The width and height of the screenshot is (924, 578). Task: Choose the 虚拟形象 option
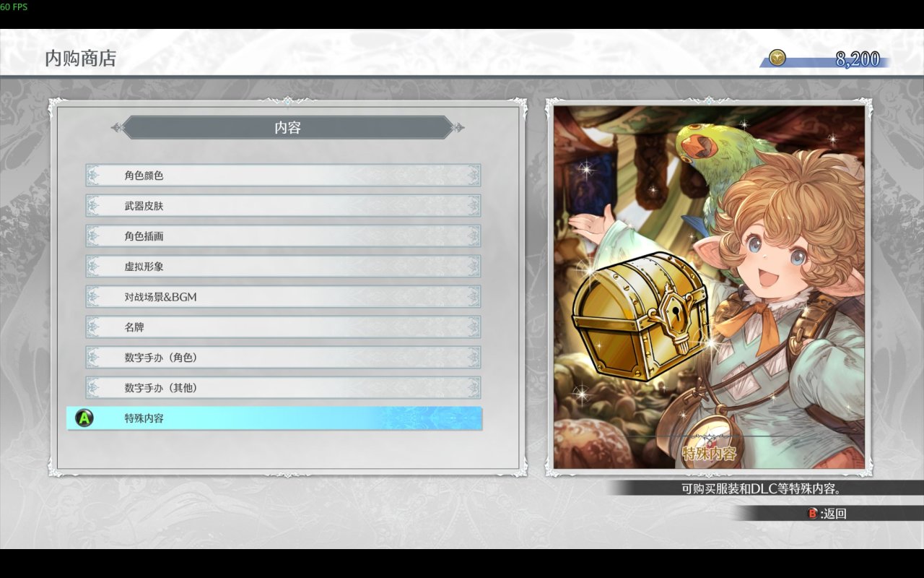coord(283,267)
